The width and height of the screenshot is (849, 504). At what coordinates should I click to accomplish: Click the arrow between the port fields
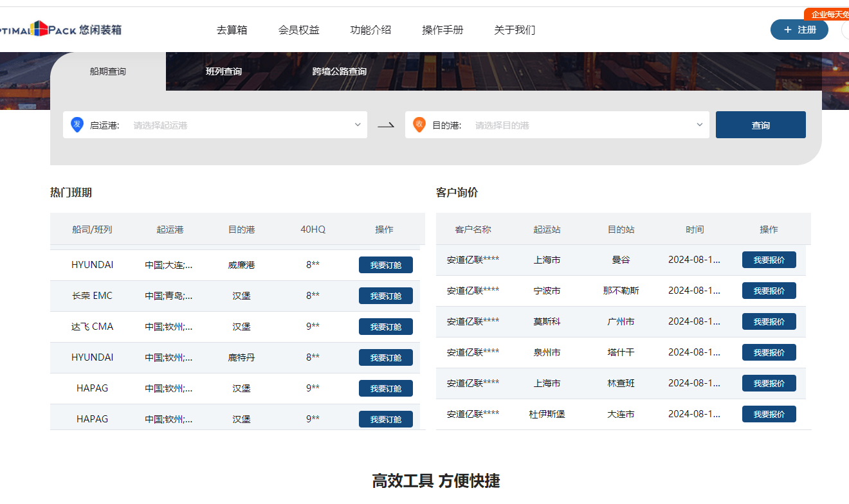(386, 125)
